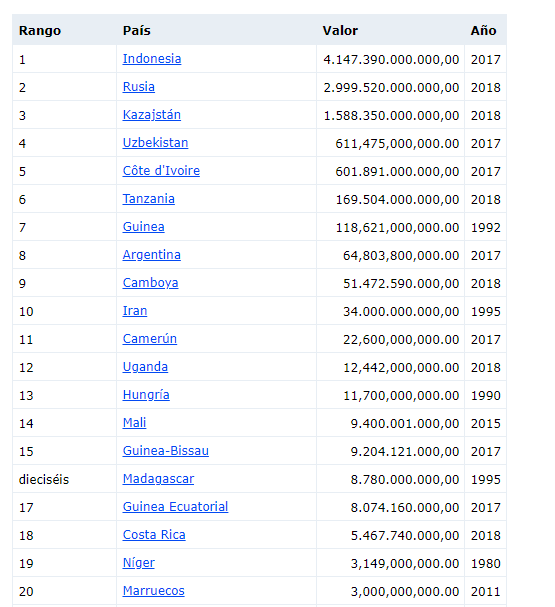Click value 3,149,000,000.00 for Níger

coord(405,564)
